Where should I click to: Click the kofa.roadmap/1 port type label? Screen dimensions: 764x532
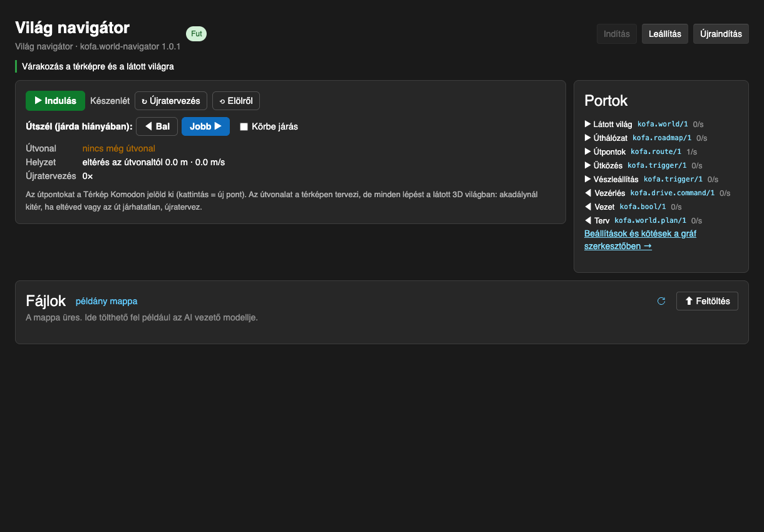pyautogui.click(x=662, y=138)
